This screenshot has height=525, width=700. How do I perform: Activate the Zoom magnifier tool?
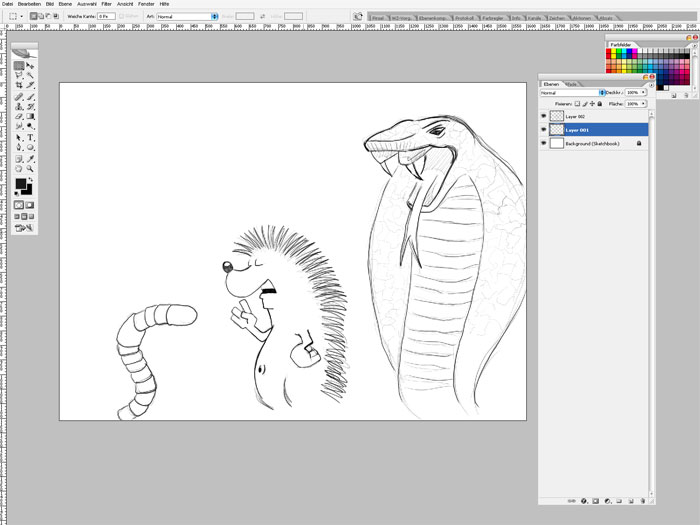point(31,169)
